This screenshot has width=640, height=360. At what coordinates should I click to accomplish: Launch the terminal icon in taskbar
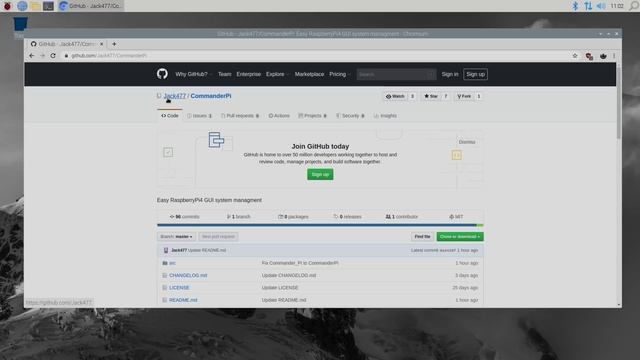click(48, 6)
